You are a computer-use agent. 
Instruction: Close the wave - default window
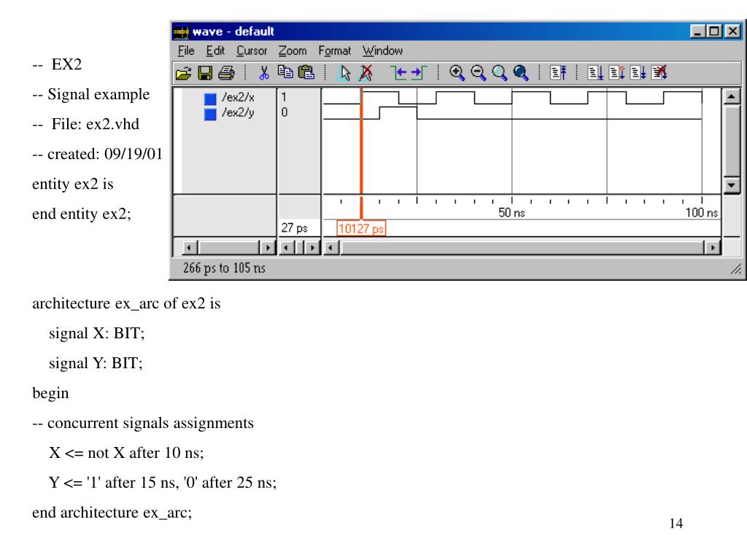[732, 32]
